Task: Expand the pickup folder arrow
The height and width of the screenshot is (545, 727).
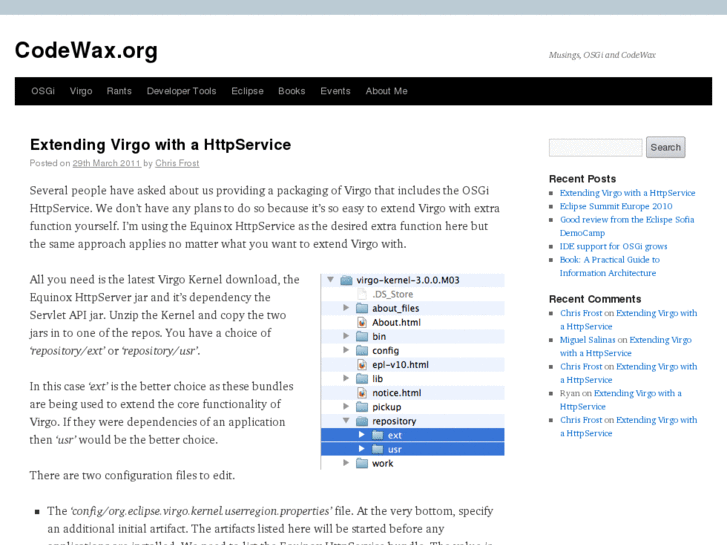Action: pyautogui.click(x=346, y=406)
